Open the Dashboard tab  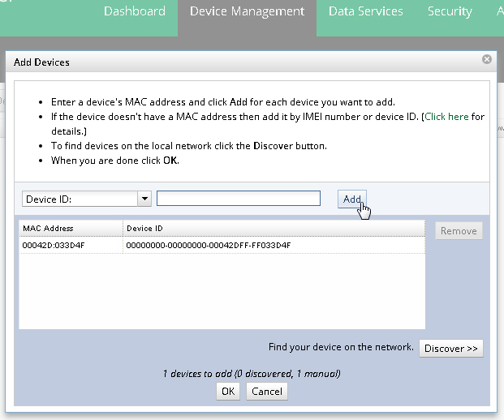(x=135, y=11)
